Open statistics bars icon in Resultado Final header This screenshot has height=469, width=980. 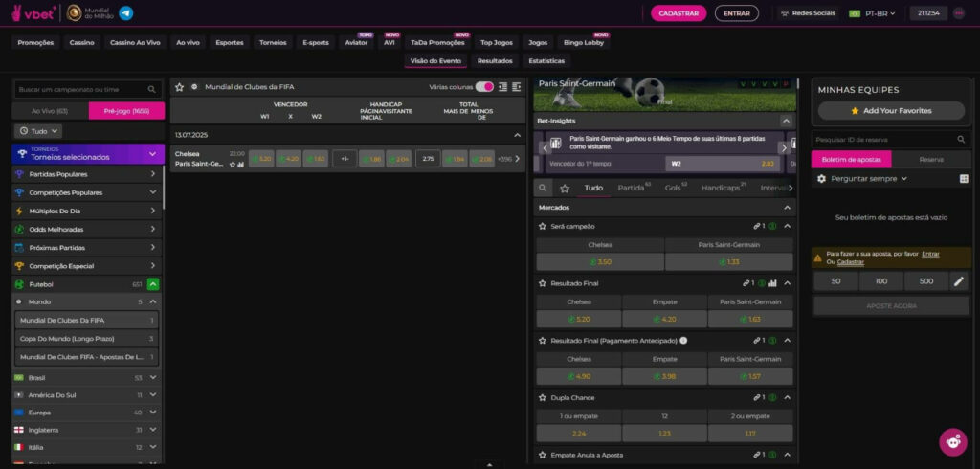(773, 283)
